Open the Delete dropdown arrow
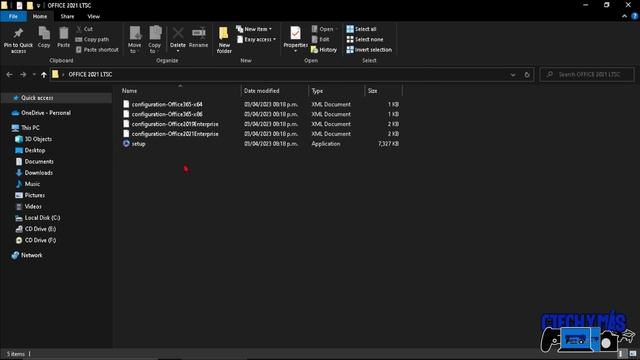This screenshot has width=640, height=360. [178, 51]
